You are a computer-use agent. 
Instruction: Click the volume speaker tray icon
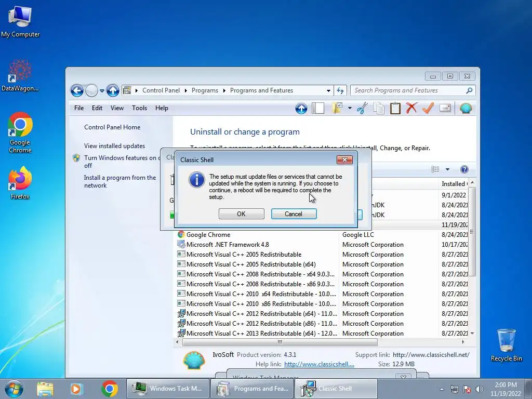click(479, 389)
